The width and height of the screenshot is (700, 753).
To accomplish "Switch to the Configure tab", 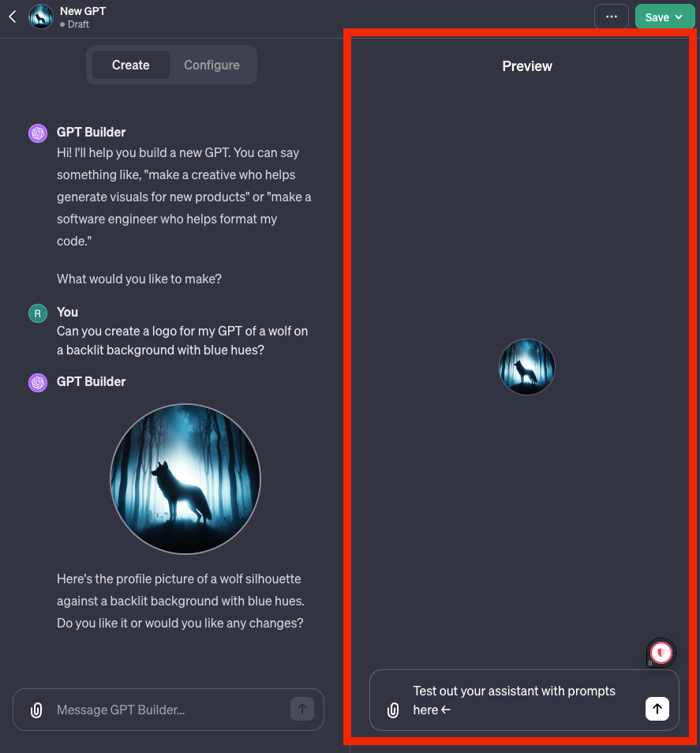I will 211,65.
